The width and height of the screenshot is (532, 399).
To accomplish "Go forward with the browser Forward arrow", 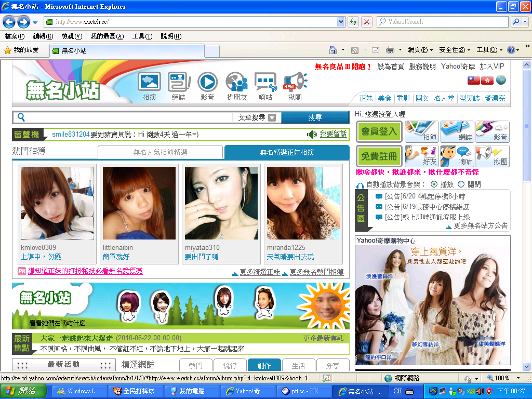I will click(23, 22).
